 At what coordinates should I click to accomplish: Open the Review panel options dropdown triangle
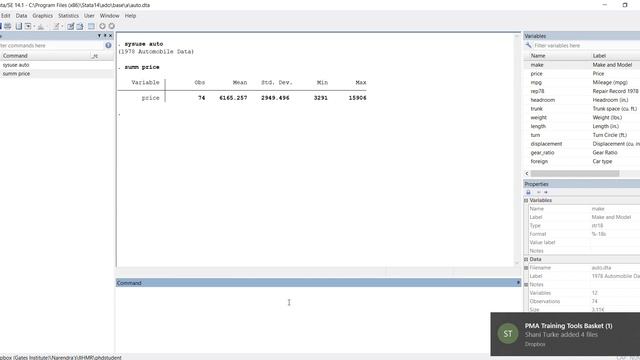(x=99, y=36)
